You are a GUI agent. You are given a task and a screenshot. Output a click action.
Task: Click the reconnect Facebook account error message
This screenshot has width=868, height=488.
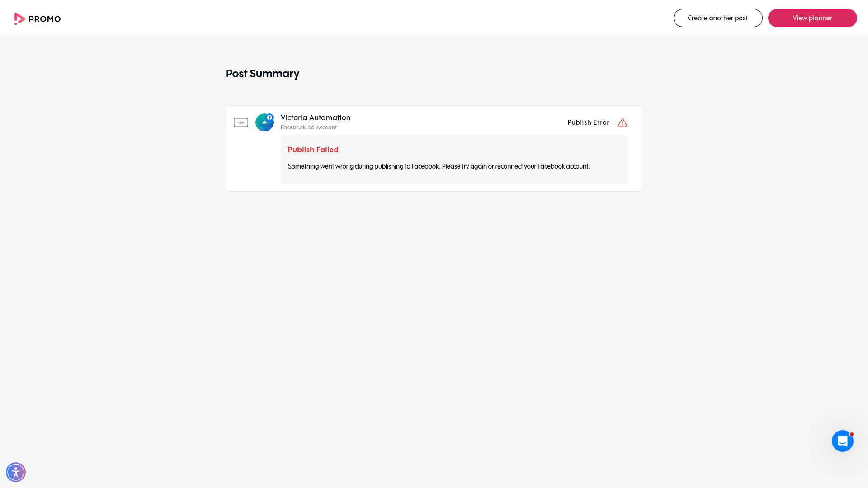pyautogui.click(x=439, y=166)
